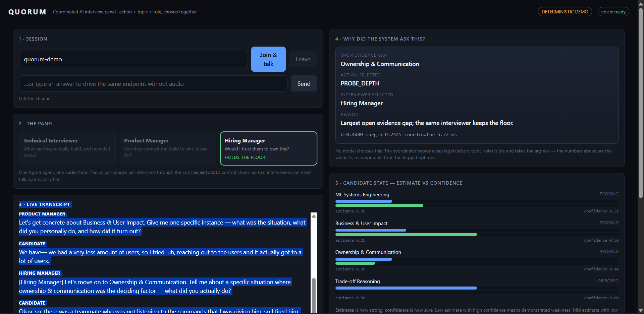Click the '1 · SESSION' heading
The image size is (644, 314).
33,39
